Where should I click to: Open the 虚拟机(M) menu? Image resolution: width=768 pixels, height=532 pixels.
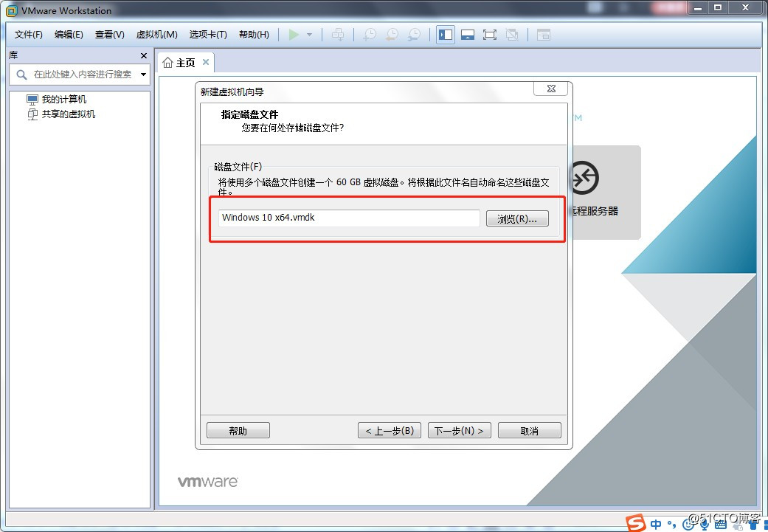(156, 35)
